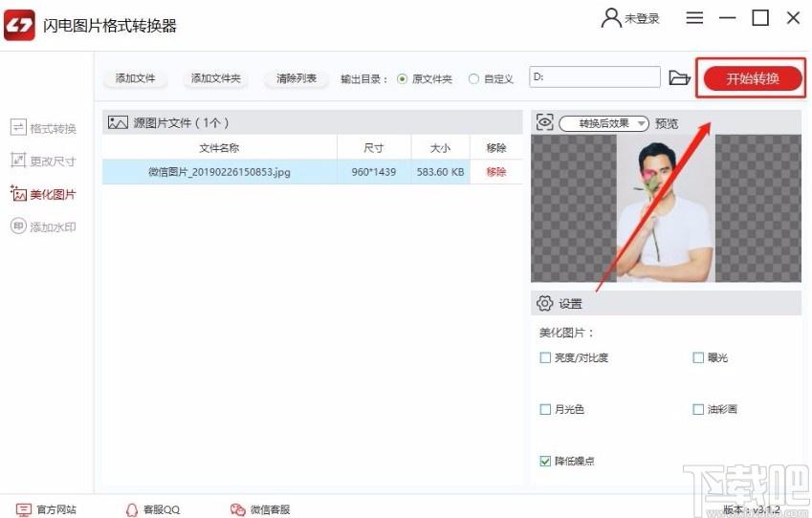Select file 微信图片_20190226150853.jpg

tap(220, 172)
